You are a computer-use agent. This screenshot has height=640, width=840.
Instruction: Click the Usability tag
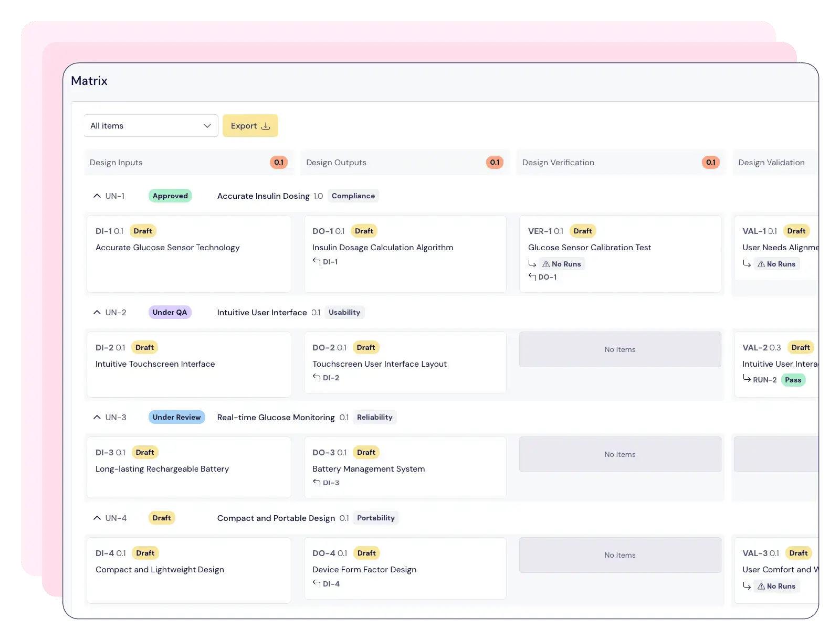click(344, 312)
